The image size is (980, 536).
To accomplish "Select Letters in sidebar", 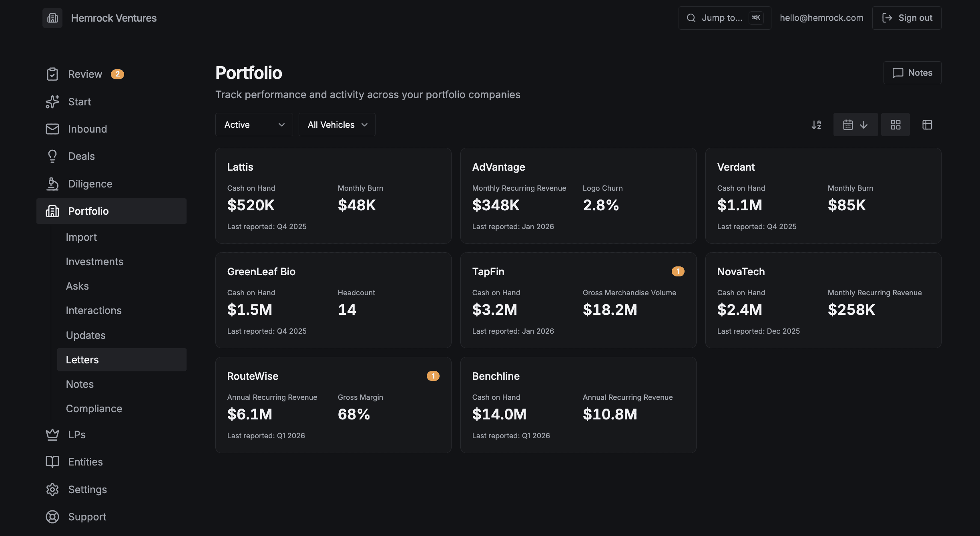I will pos(122,360).
